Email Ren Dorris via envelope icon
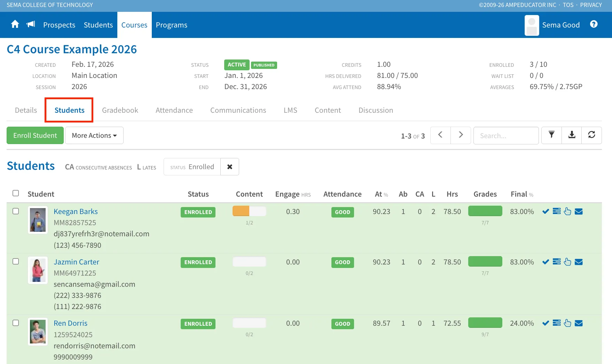612x364 pixels. click(579, 323)
